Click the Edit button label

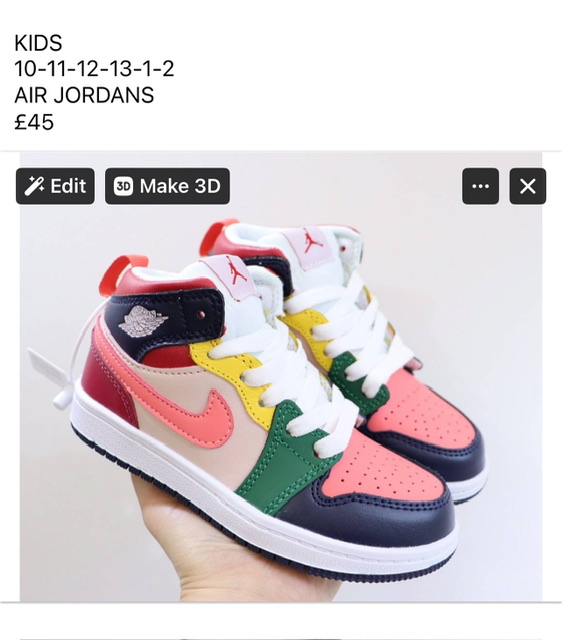coord(68,186)
